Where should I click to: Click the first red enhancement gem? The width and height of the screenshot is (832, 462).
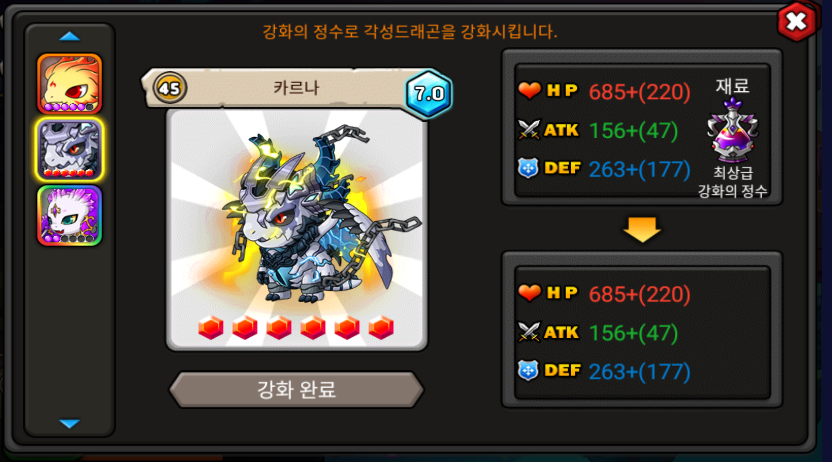[x=211, y=328]
